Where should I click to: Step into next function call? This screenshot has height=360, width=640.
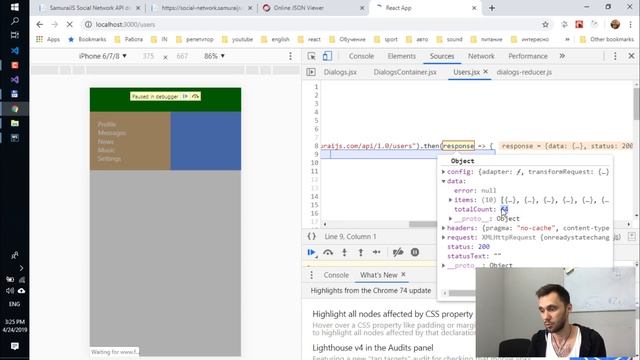tap(344, 253)
